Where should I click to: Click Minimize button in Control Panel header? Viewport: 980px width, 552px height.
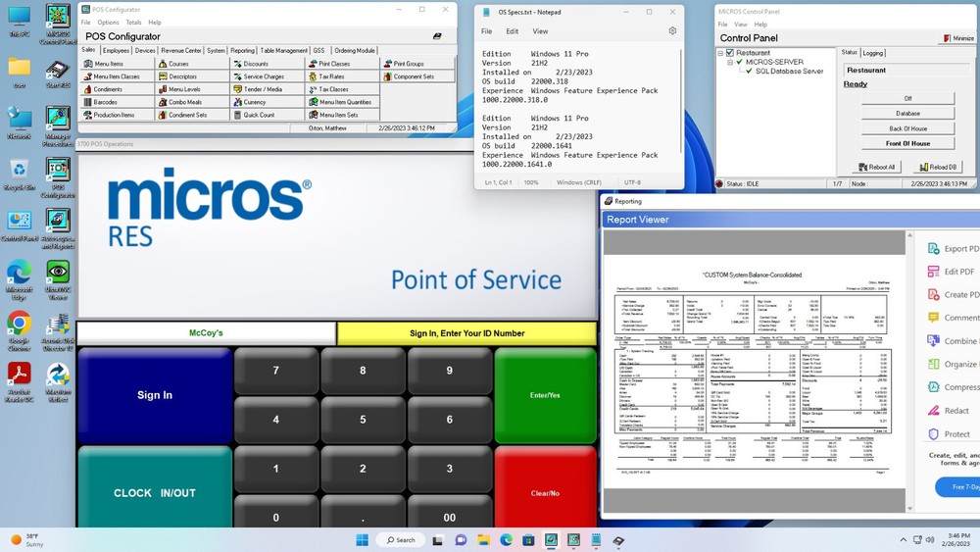pos(958,38)
